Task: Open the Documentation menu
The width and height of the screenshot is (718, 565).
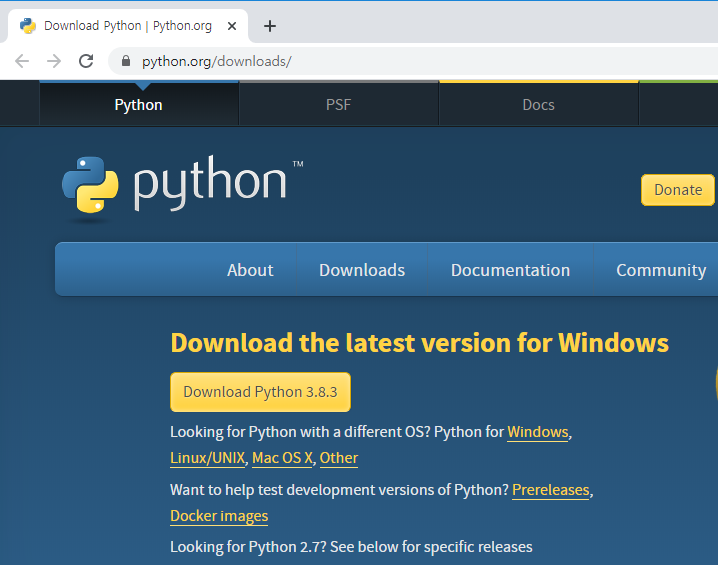Action: 511,270
